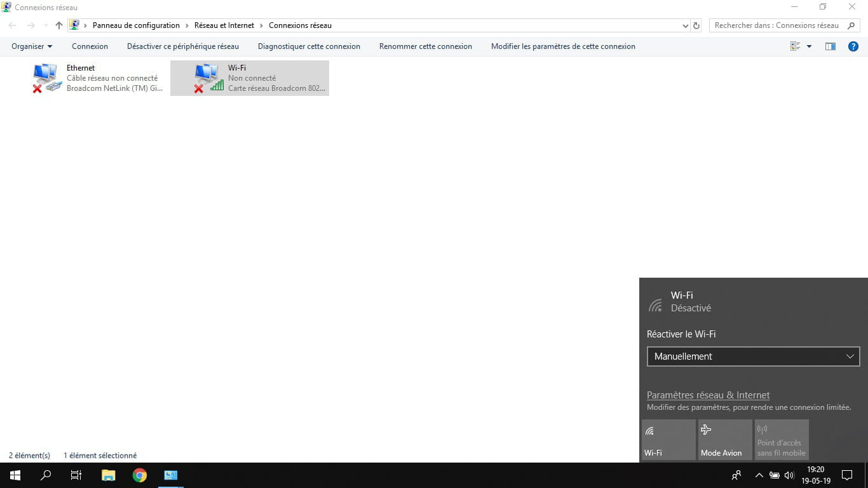Image resolution: width=868 pixels, height=488 pixels.
Task: Click the address bar location icon
Action: coord(74,25)
